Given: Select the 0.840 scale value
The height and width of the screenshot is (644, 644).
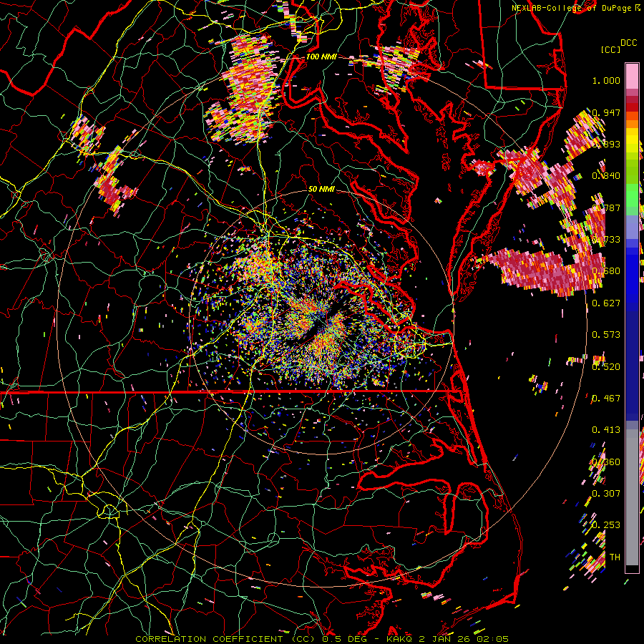Looking at the screenshot, I should [x=606, y=175].
